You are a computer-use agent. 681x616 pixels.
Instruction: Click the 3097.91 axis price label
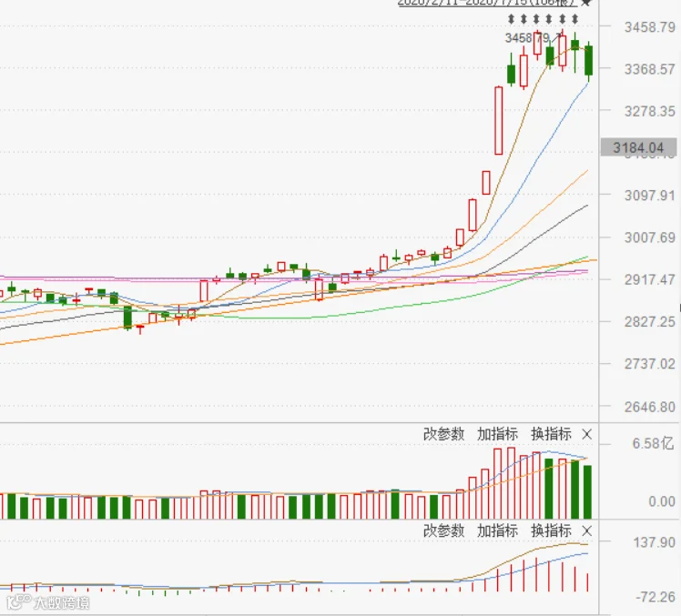(x=650, y=196)
